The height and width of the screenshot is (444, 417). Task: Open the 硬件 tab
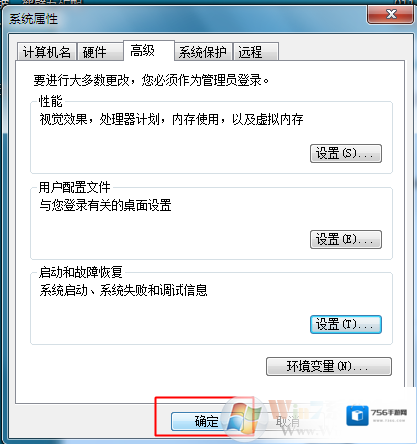coord(100,52)
